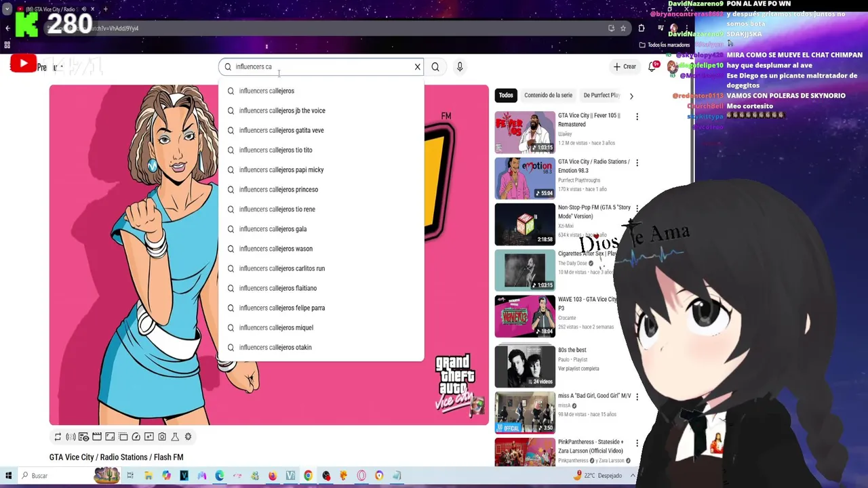The image size is (868, 488).
Task: Open the Chrome apps grid shortcut
Action: (x=7, y=45)
